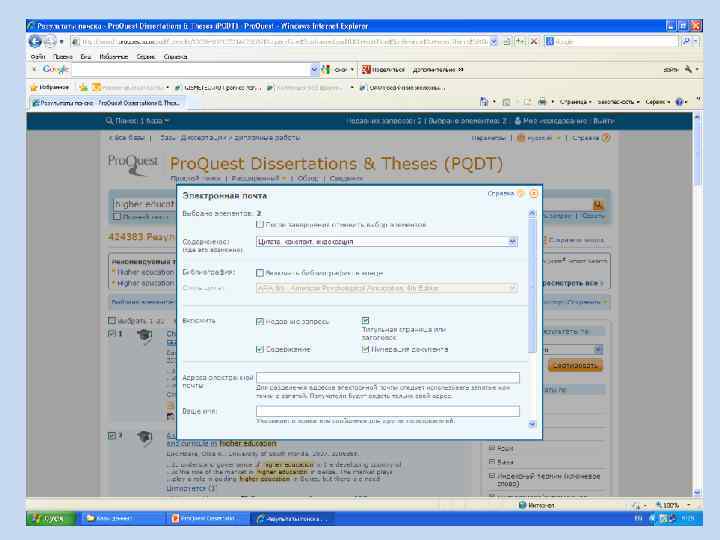
Task: Open the Tools (Сервис) dropdown in command bar
Action: 658,102
